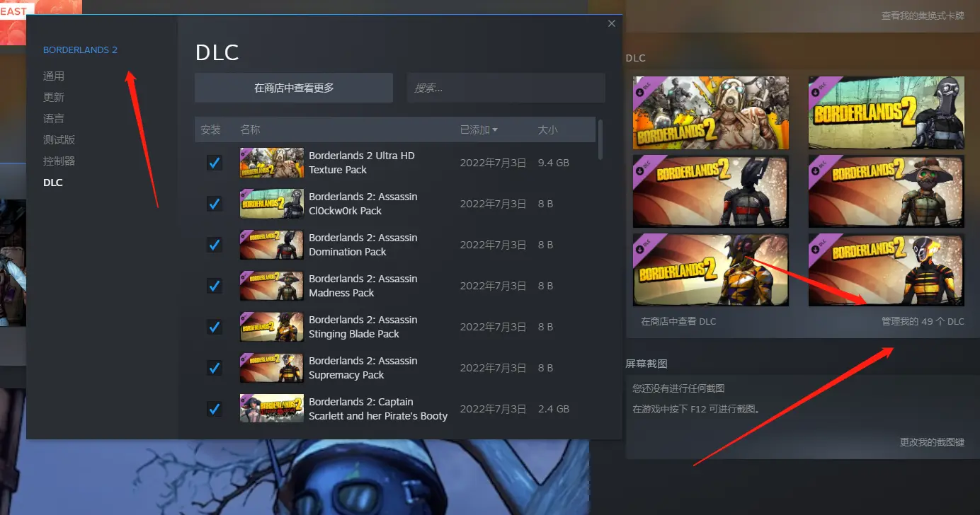Switch to the 更新 tab
The height and width of the screenshot is (515, 980).
point(54,97)
